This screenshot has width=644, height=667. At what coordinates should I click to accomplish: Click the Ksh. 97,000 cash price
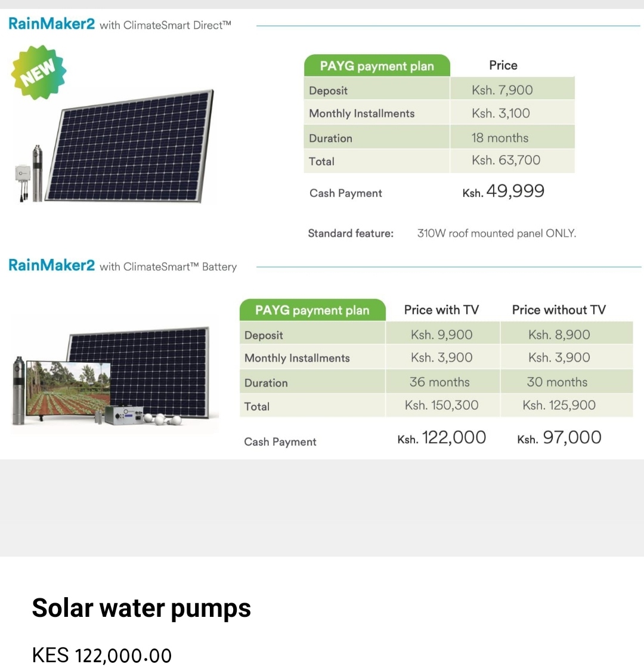tap(559, 437)
